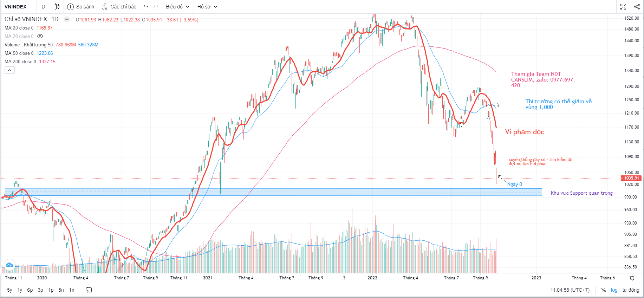Collapse the indicator legend with the chevron
644x298 pixels.
(9, 70)
